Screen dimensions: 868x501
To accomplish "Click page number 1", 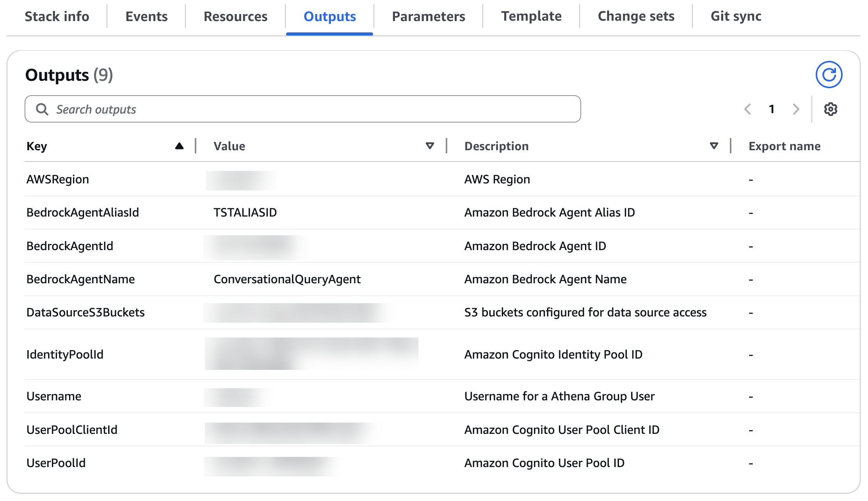I will pyautogui.click(x=772, y=109).
